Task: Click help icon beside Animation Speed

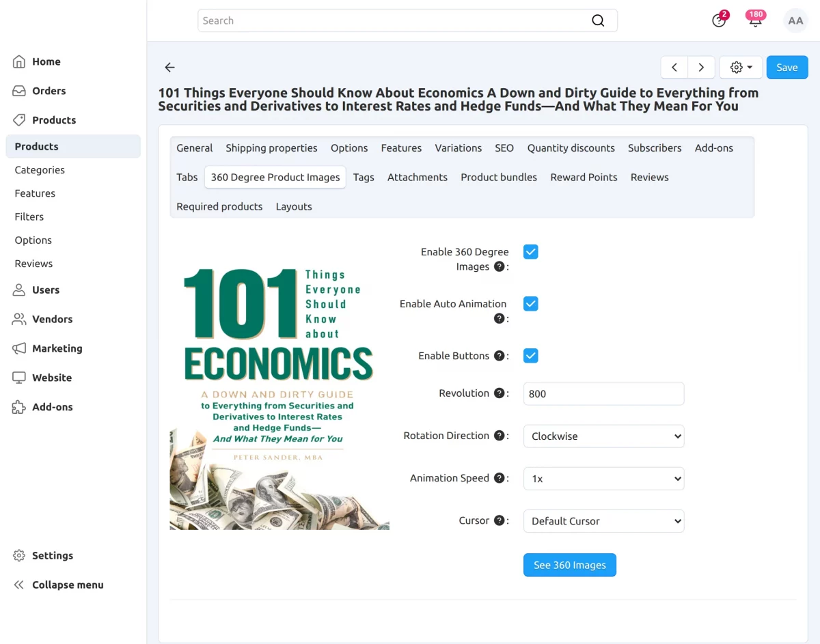Action: tap(500, 478)
